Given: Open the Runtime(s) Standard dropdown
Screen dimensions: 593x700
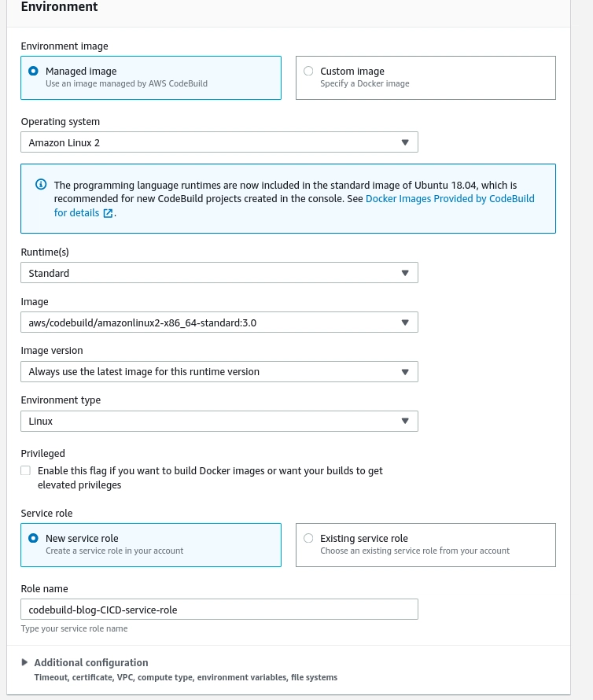Looking at the screenshot, I should (219, 273).
